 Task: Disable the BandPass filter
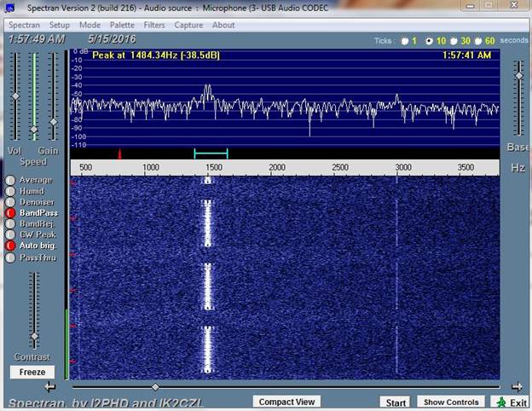10,212
